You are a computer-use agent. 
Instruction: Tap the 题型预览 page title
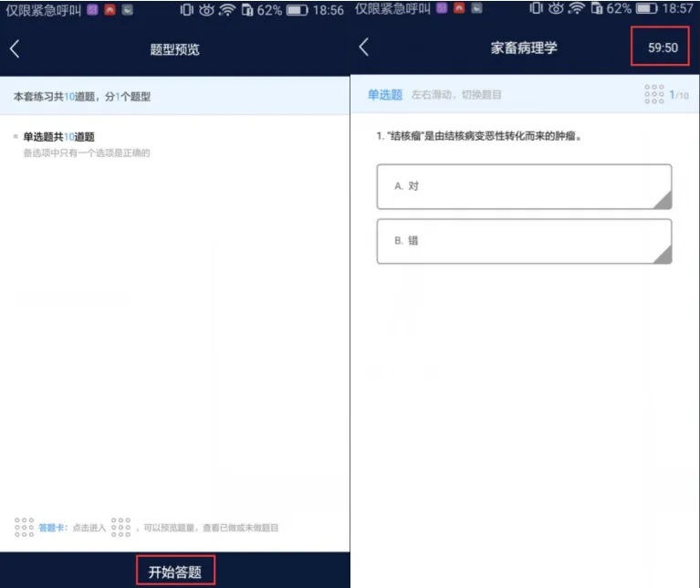tap(174, 49)
